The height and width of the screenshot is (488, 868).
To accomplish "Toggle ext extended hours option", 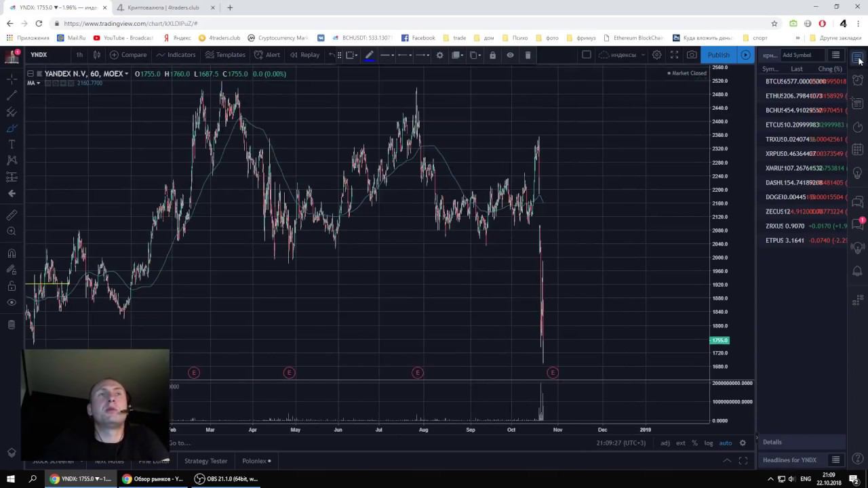I will point(681,443).
